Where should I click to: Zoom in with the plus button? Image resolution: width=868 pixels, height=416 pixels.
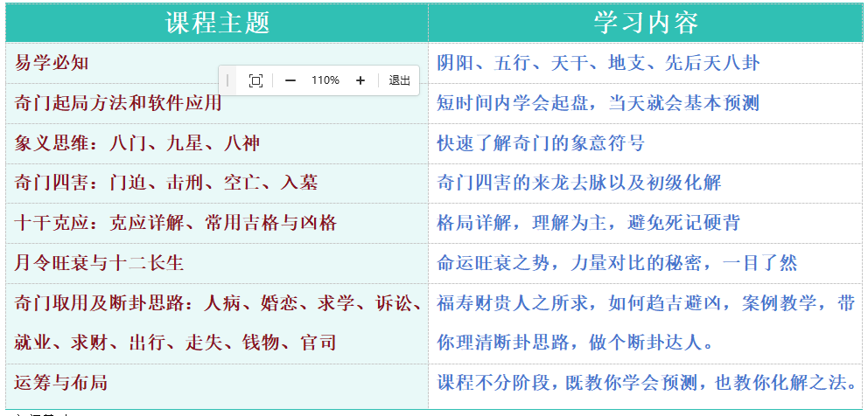360,80
